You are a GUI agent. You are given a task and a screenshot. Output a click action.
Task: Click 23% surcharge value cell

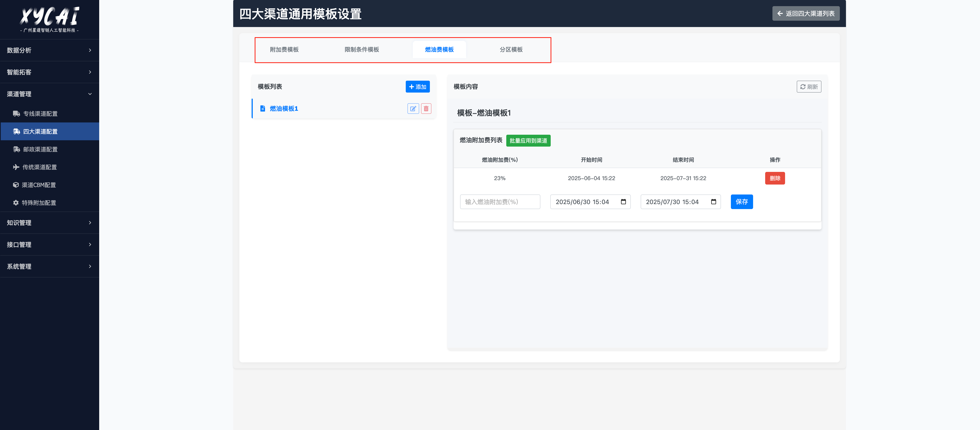point(500,178)
